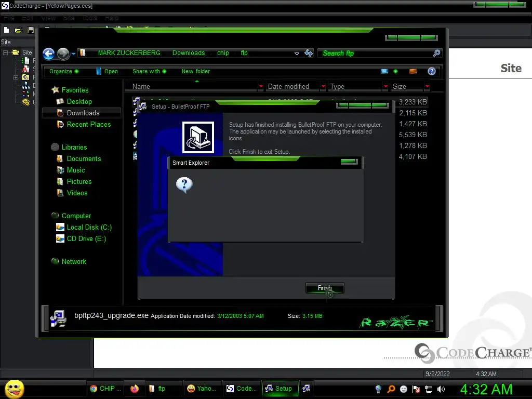Image resolution: width=532 pixels, height=399 pixels.
Task: Open Music library in navigation pane
Action: click(76, 170)
